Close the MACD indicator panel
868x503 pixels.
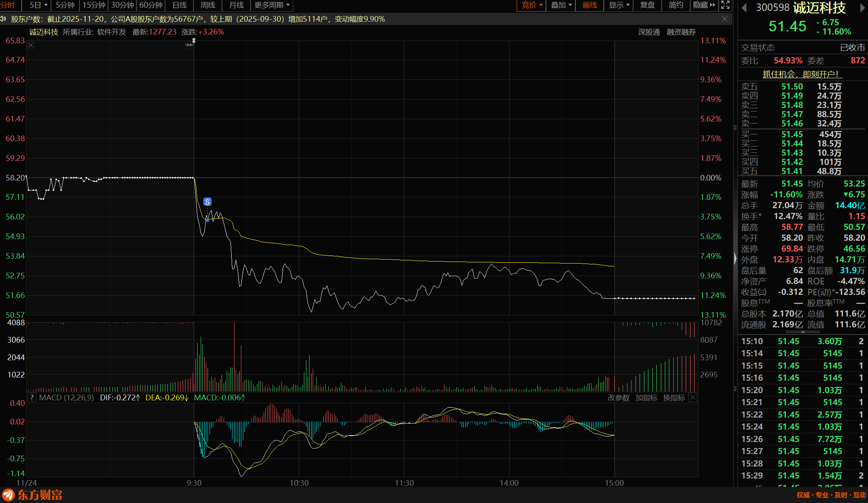(x=693, y=398)
